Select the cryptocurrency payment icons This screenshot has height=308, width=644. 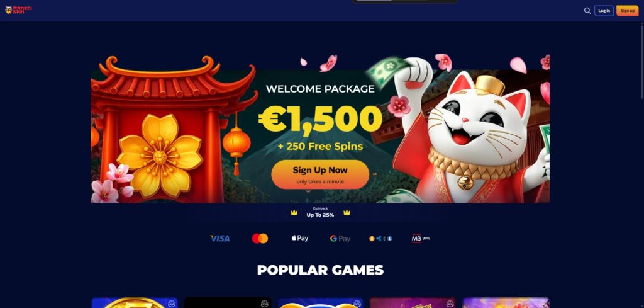(x=380, y=239)
